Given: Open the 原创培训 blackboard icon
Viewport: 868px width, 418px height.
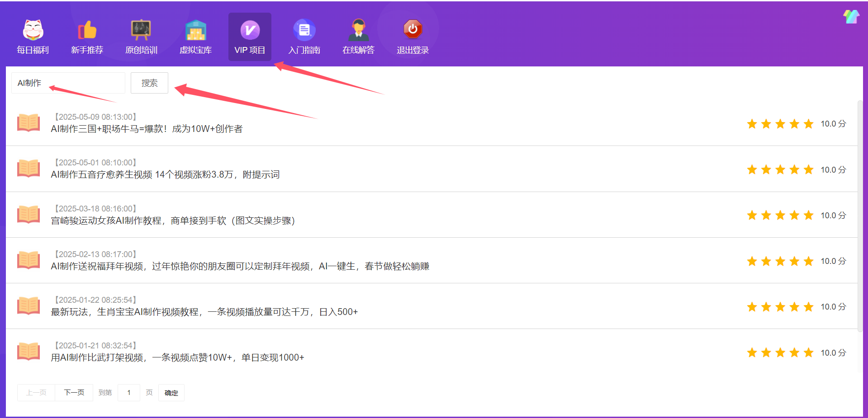Looking at the screenshot, I should click(x=141, y=30).
